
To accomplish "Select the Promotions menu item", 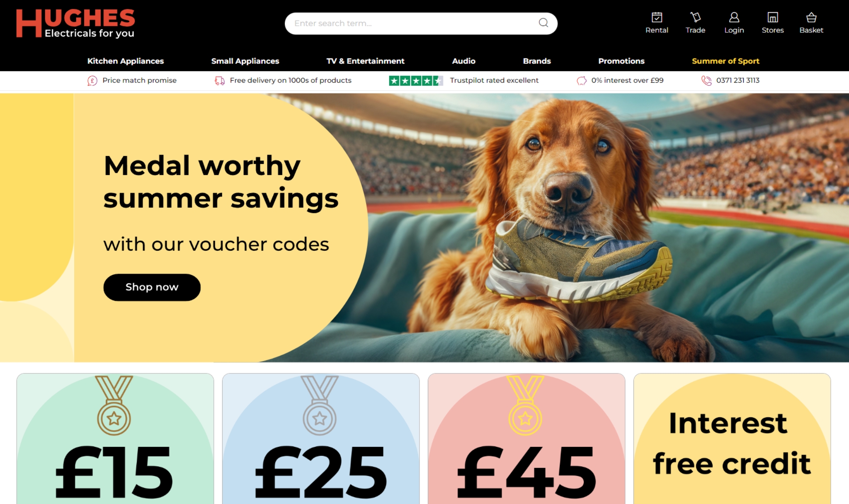I will 621,61.
